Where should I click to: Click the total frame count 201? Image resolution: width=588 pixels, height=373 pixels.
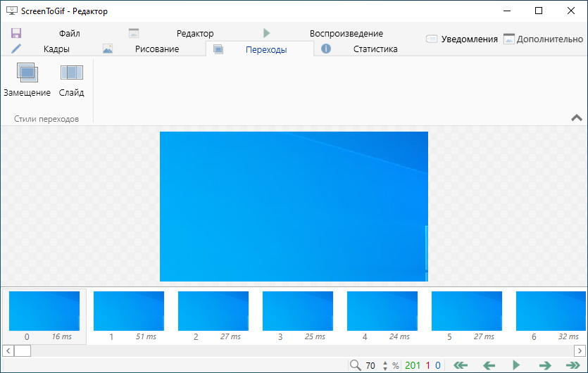click(413, 365)
